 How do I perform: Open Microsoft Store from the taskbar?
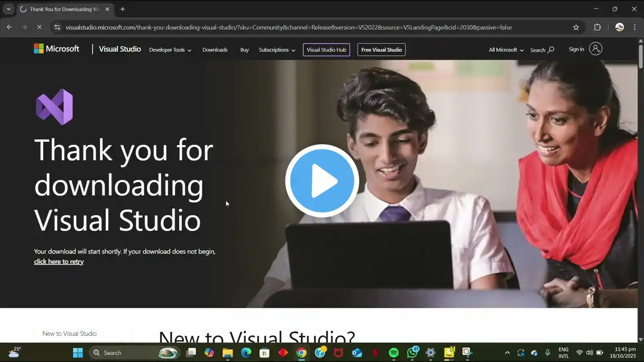(x=264, y=352)
